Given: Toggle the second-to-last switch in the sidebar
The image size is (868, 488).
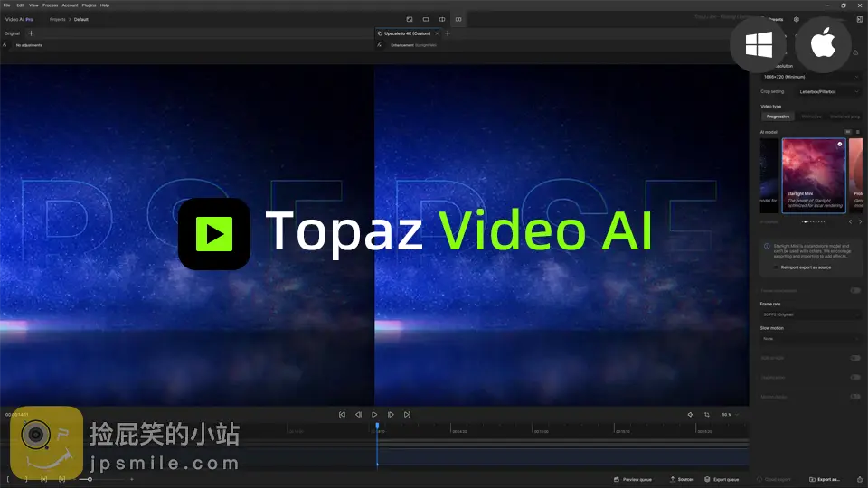Looking at the screenshot, I should point(855,378).
